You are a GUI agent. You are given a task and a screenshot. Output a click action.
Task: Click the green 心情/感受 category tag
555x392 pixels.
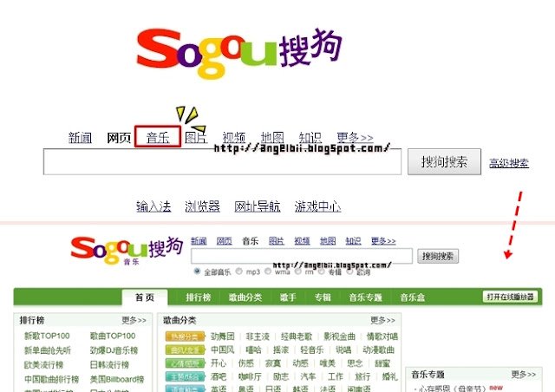(185, 363)
